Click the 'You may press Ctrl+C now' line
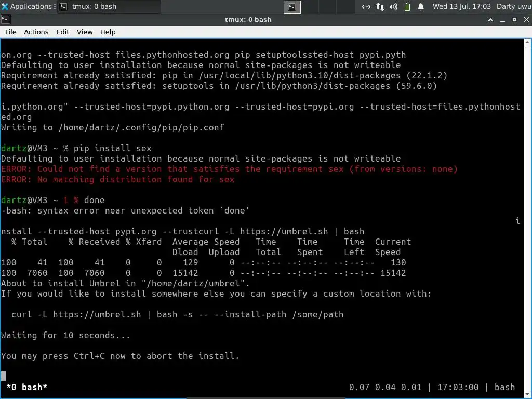This screenshot has height=399, width=532. pyautogui.click(x=120, y=356)
